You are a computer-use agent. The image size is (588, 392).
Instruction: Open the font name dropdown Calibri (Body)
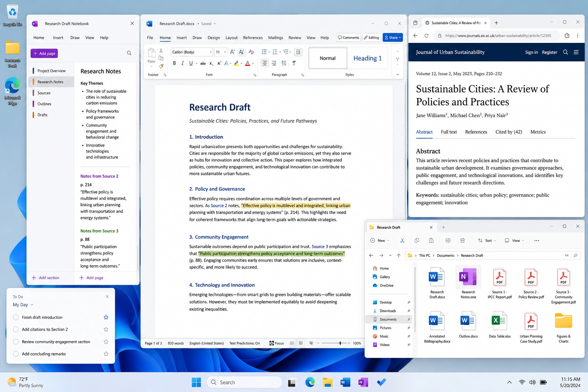(211, 52)
